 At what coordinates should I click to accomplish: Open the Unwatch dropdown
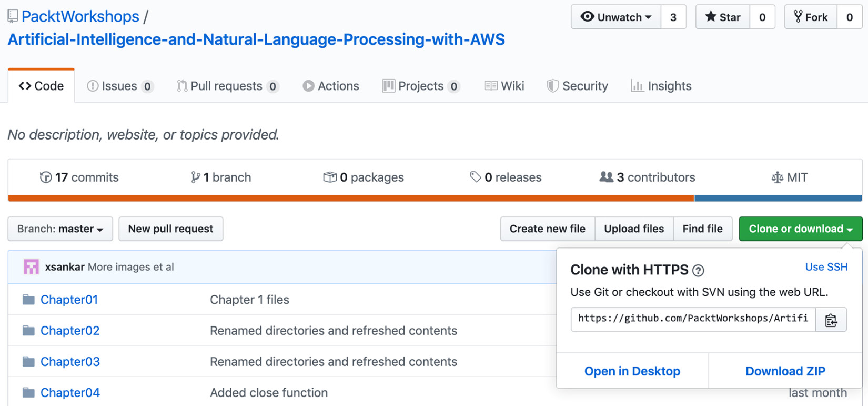616,17
